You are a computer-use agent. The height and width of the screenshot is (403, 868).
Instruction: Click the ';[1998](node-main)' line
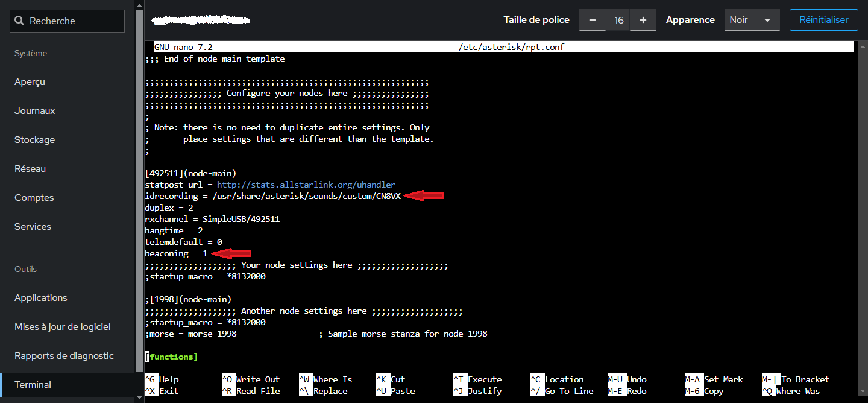point(188,299)
